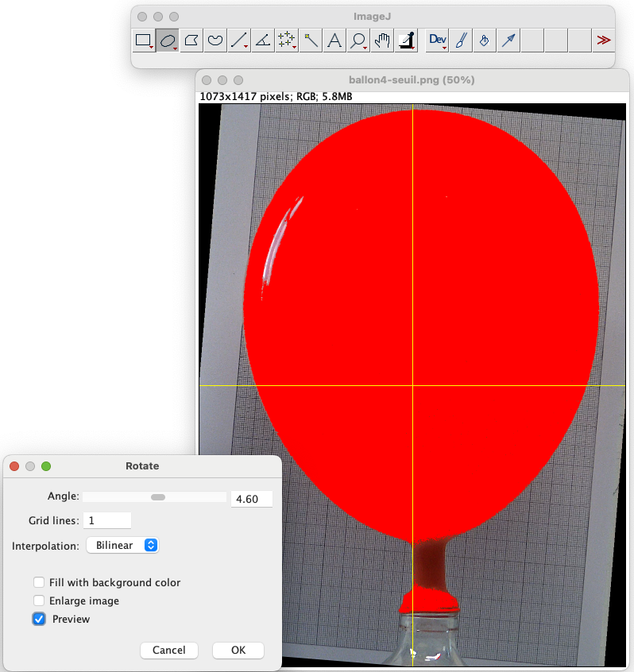Click Cancel in the Rotate dialog
Viewport: 634px width, 672px height.
tap(169, 650)
